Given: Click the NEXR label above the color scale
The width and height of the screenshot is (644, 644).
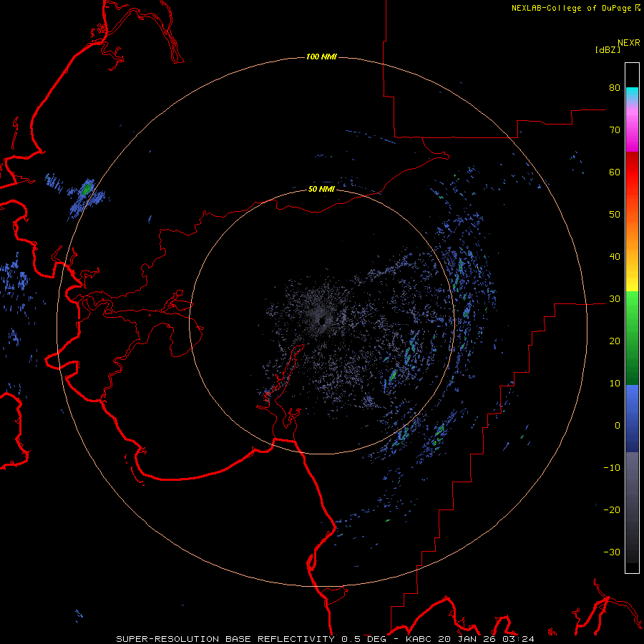Looking at the screenshot, I should [x=629, y=43].
